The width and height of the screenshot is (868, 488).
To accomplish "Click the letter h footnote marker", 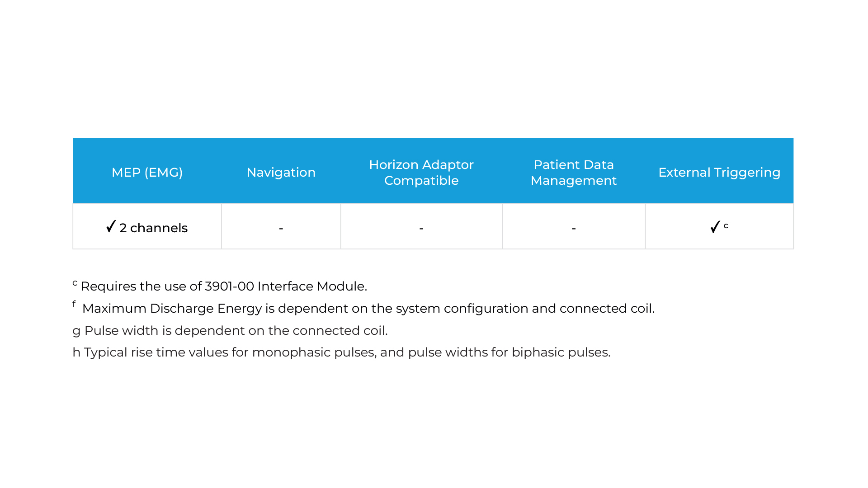I will (x=76, y=352).
